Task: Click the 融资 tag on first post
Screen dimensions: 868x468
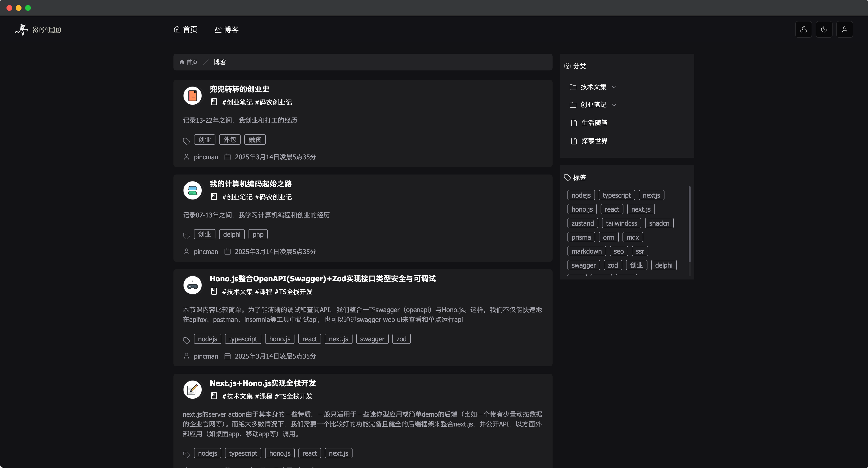Action: click(x=255, y=140)
